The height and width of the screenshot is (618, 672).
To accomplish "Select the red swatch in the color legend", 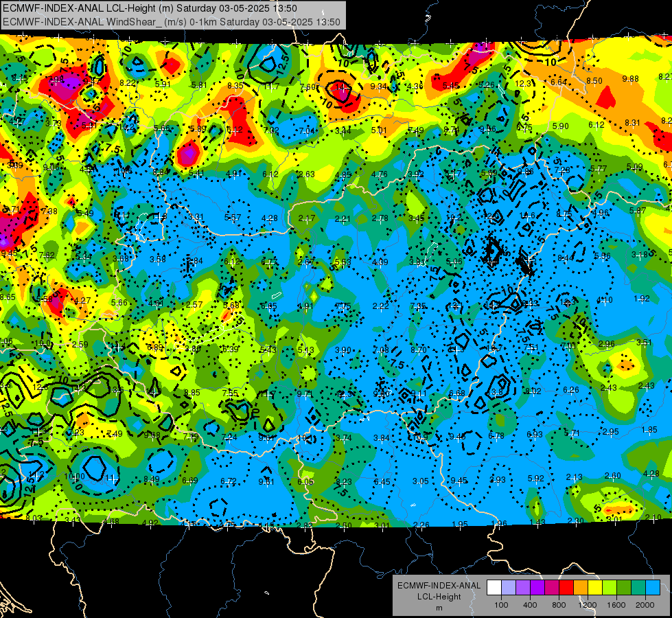I will 566,588.
